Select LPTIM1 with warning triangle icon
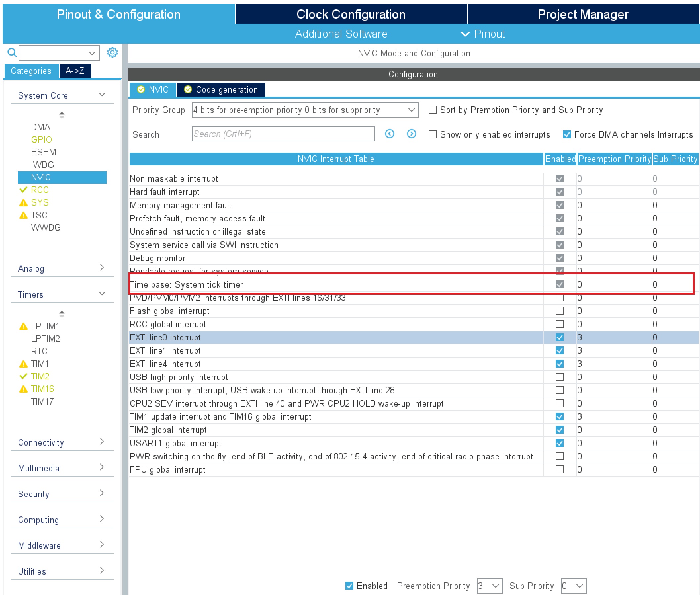 click(x=45, y=326)
